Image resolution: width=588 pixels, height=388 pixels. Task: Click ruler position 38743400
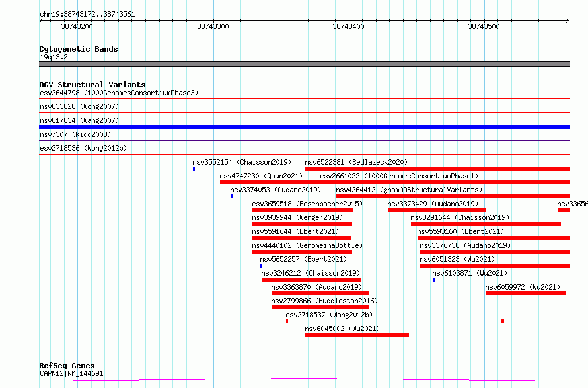pos(348,26)
